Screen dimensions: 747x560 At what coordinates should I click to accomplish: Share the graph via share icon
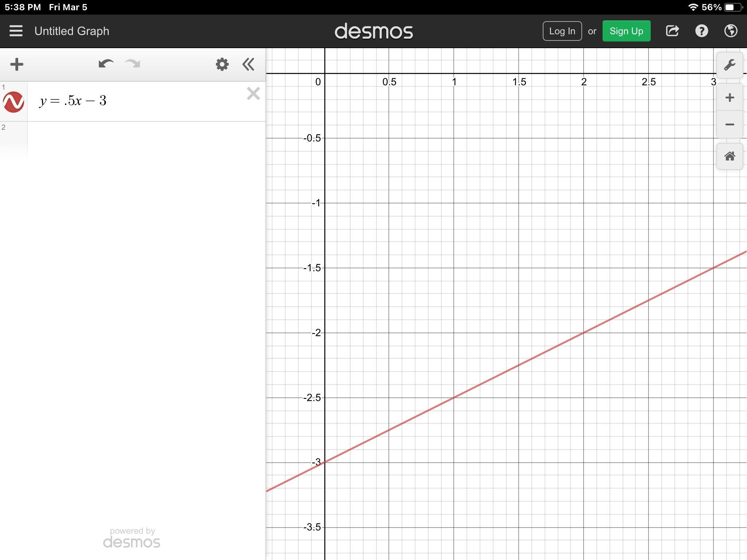[x=672, y=31]
